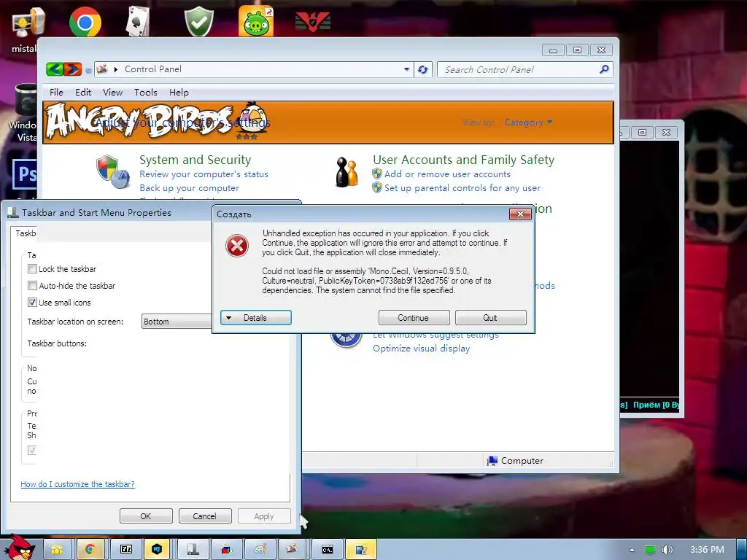The height and width of the screenshot is (560, 747).
Task: Open User Accounts and Family Safety
Action: click(x=463, y=160)
